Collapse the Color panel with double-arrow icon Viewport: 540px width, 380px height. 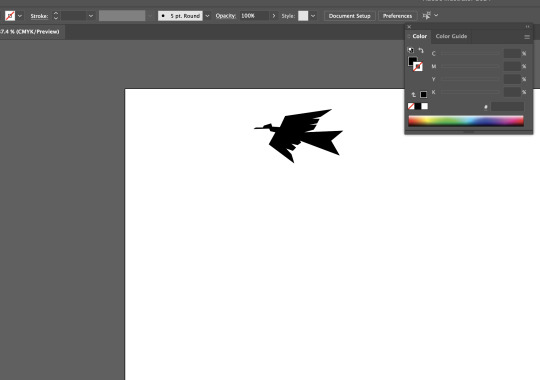(527, 27)
